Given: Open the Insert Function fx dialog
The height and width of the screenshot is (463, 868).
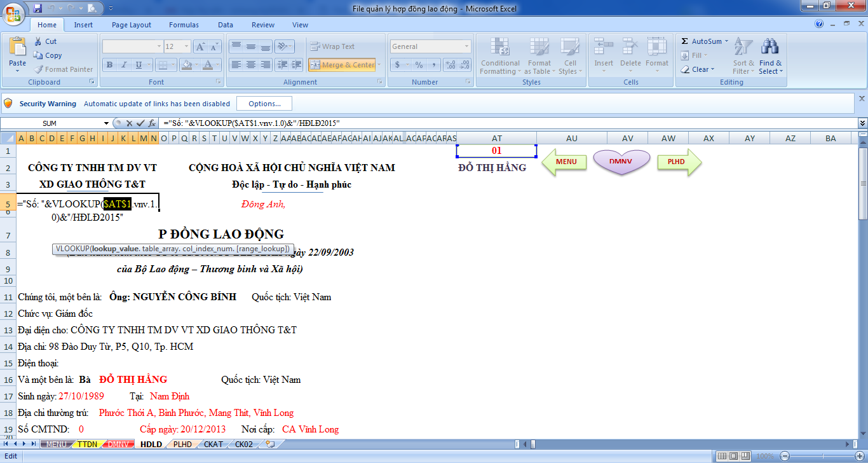Looking at the screenshot, I should pos(153,123).
